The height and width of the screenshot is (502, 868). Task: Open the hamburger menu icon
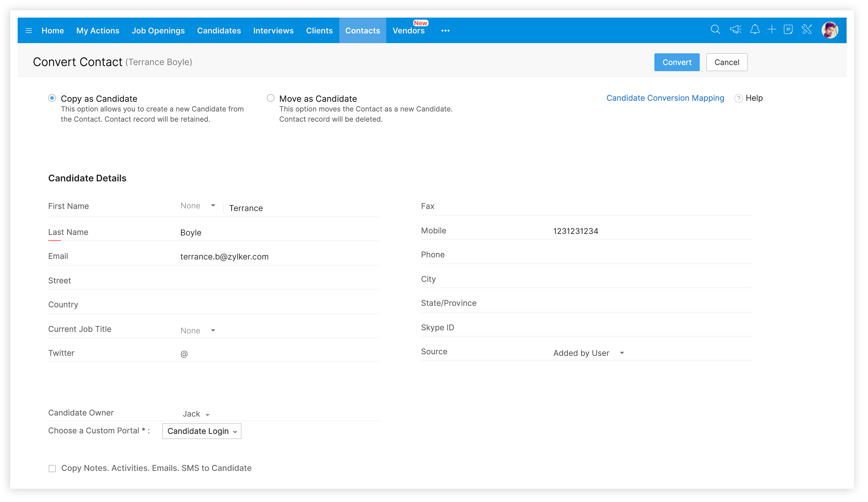point(29,31)
